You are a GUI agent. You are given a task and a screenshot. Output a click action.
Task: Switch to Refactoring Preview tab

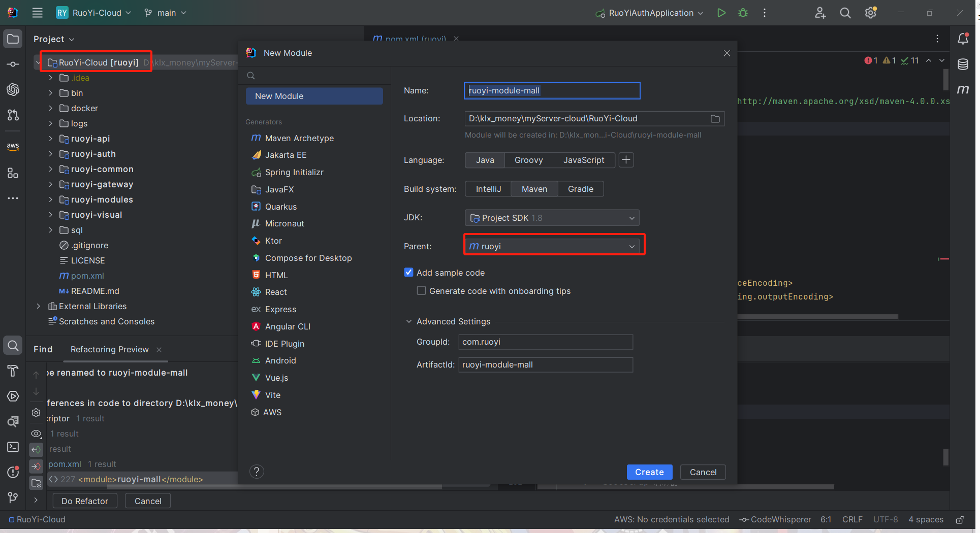109,349
